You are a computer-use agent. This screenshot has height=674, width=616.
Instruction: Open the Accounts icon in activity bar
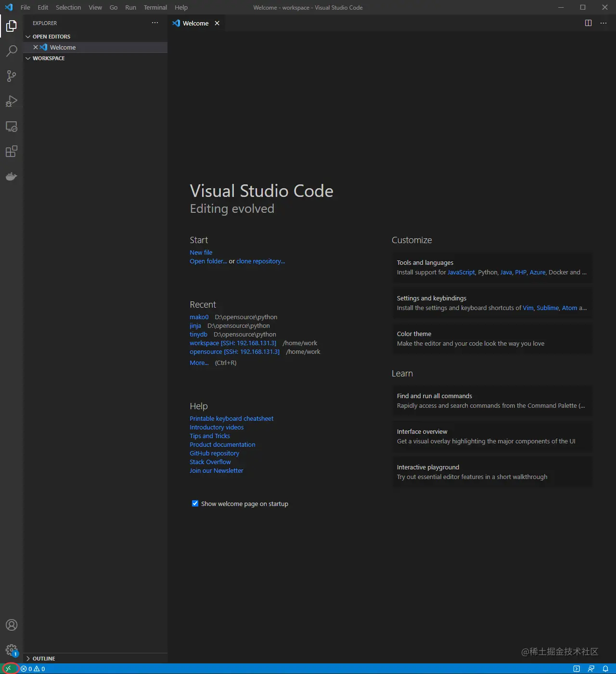12,625
